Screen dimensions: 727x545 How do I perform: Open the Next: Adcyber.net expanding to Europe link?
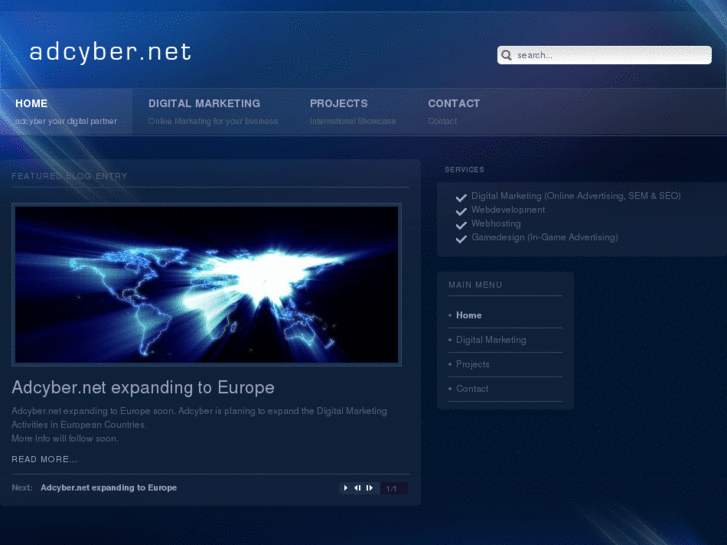pyautogui.click(x=108, y=487)
